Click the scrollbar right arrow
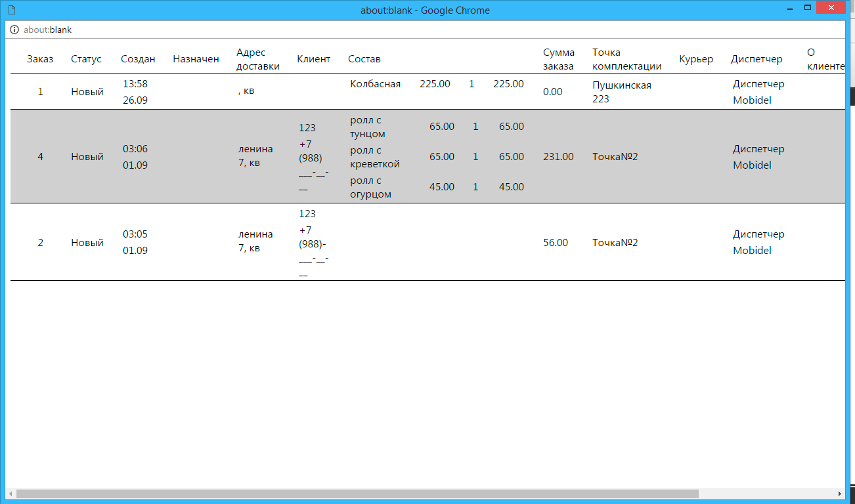 click(x=839, y=493)
